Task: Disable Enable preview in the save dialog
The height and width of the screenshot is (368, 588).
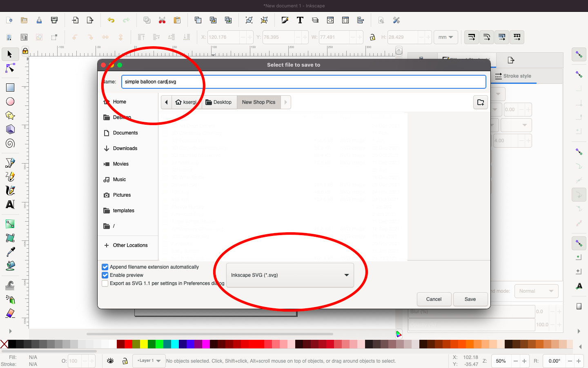Action: click(x=105, y=275)
